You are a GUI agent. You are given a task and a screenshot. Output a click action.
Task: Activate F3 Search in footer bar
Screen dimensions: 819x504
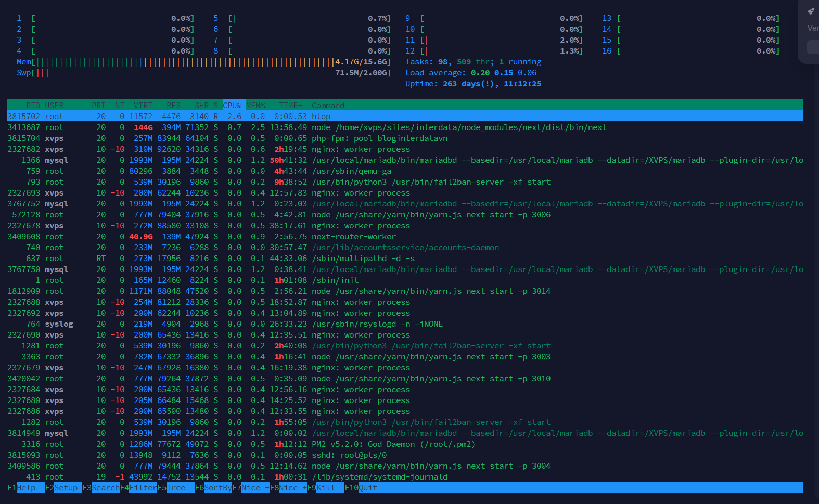click(101, 487)
